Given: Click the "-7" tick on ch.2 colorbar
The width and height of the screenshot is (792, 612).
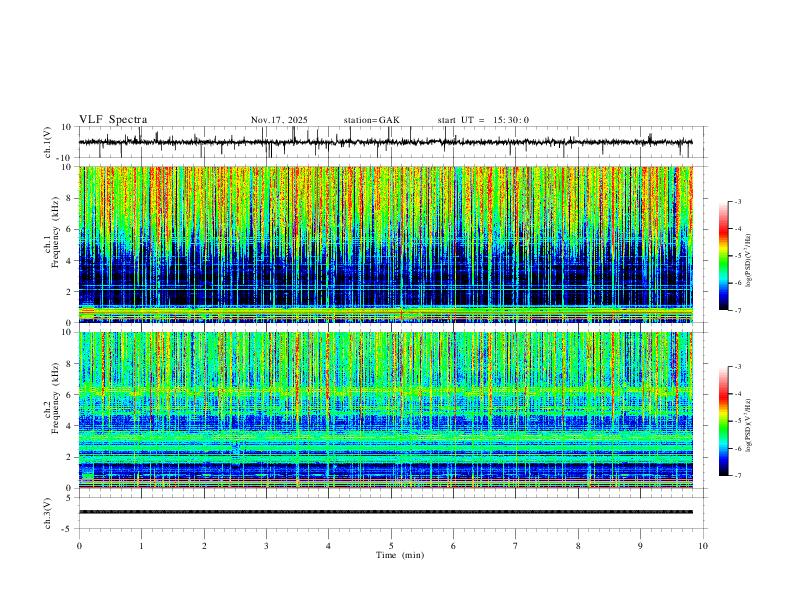Looking at the screenshot, I should coord(737,476).
